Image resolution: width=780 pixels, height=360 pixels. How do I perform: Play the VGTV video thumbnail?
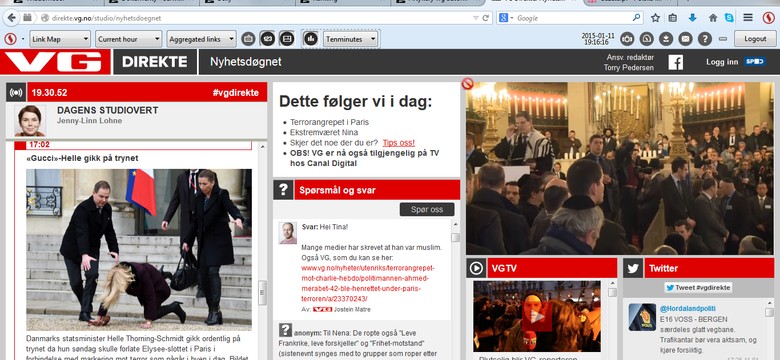tap(537, 316)
